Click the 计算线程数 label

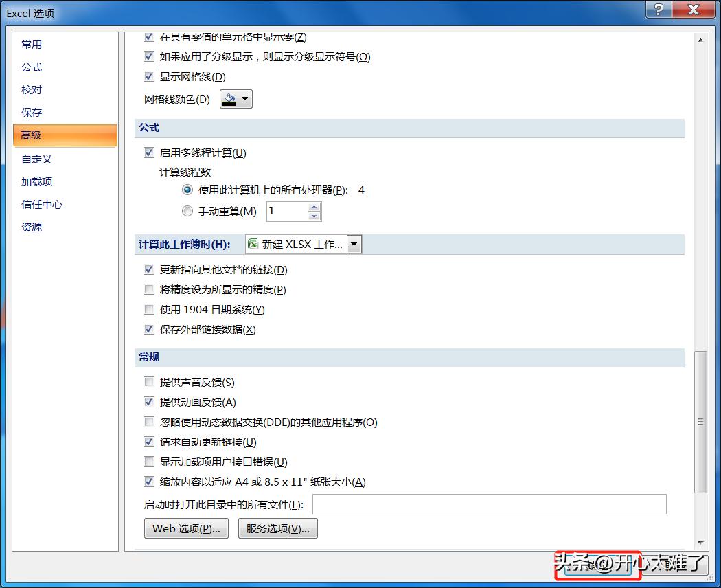pos(185,172)
